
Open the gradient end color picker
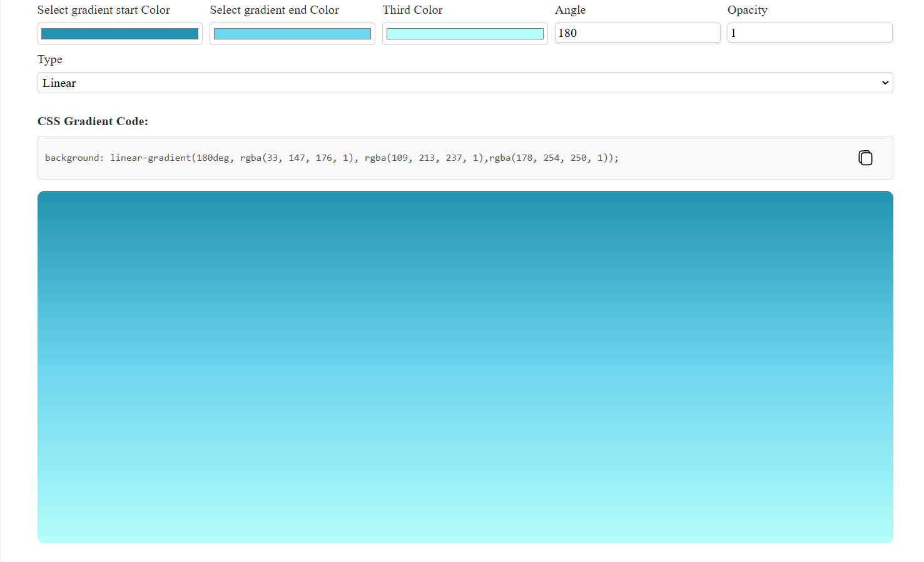pos(292,34)
